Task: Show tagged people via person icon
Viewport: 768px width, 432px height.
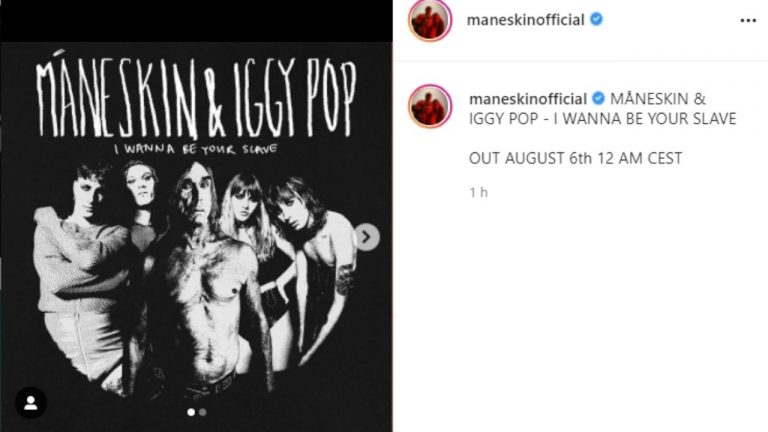Action: [30, 403]
